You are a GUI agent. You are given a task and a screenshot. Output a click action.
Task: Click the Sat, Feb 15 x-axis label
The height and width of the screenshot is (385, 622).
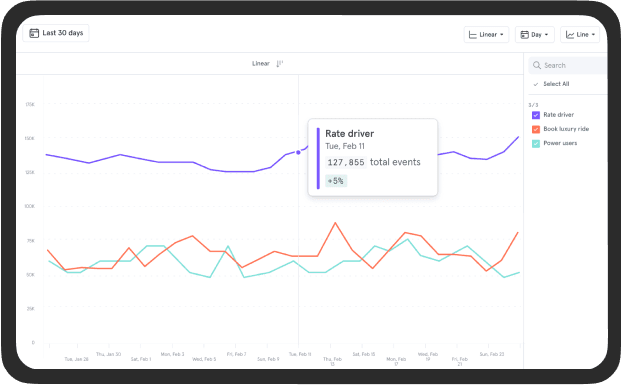pos(363,354)
